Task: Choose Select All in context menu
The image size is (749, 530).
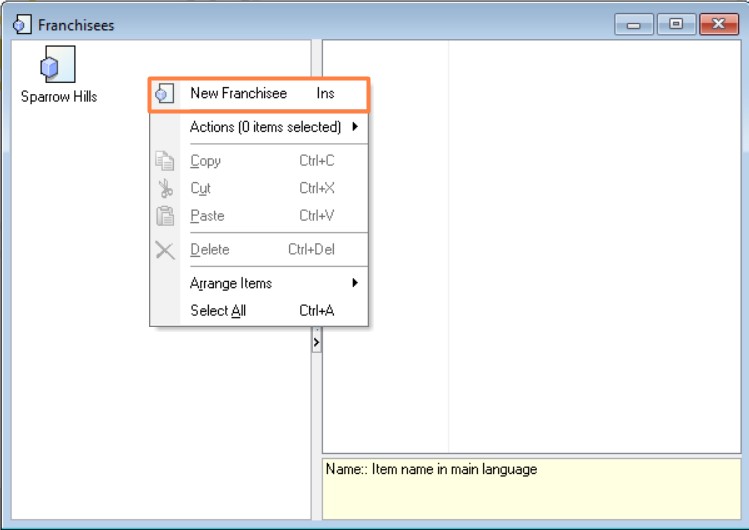Action: pos(259,311)
